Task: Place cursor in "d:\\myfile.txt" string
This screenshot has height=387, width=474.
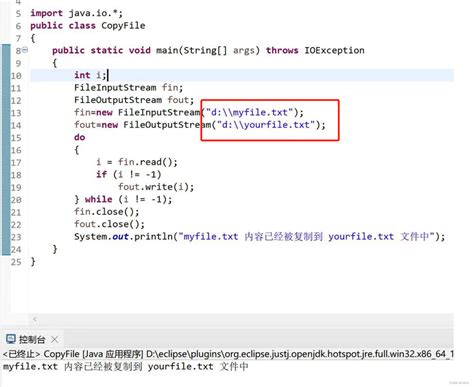Action: [x=249, y=112]
